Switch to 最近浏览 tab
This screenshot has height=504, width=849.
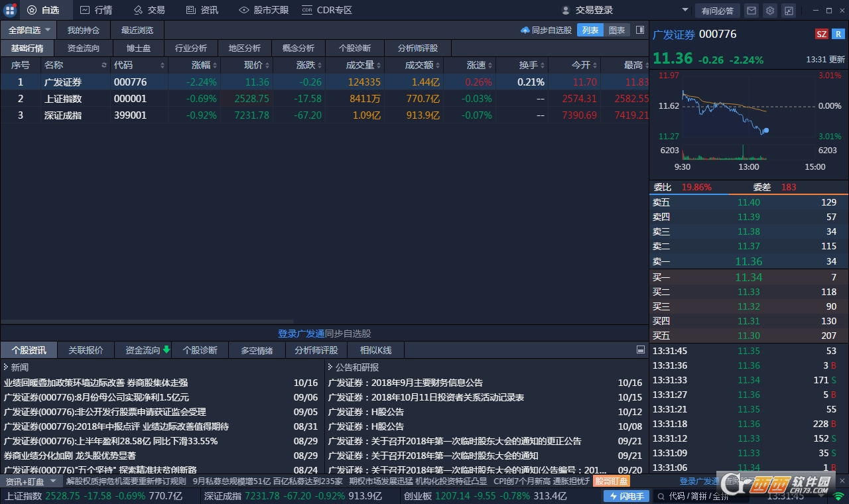coord(137,30)
